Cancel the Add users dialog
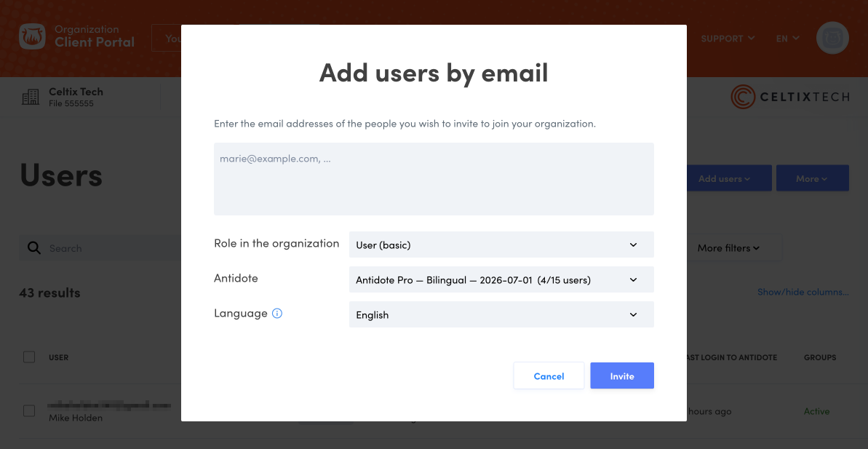Viewport: 868px width, 449px height. [x=549, y=376]
